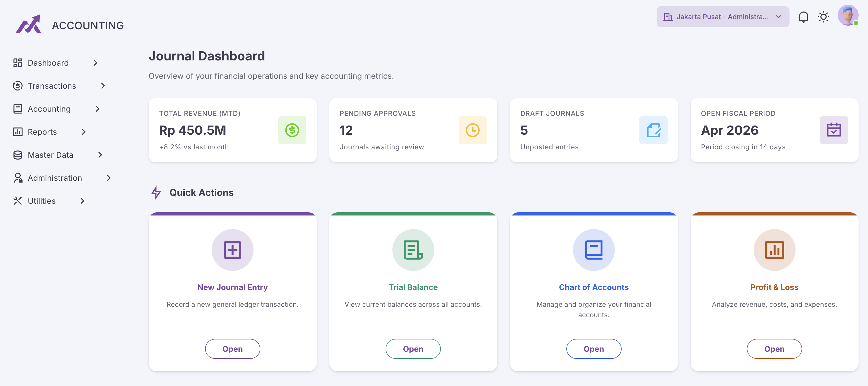
Task: Select Utilities in the sidebar
Action: tap(42, 201)
